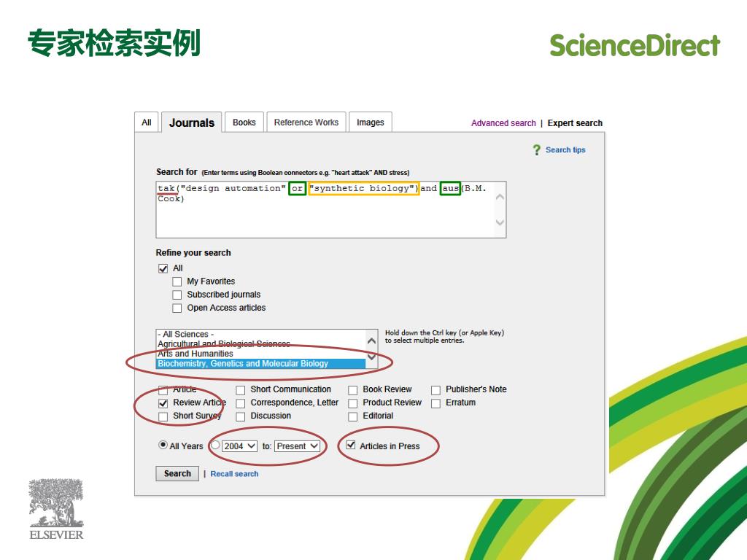747x560 pixels.
Task: Click subject list scroll down arrow
Action: click(x=371, y=357)
